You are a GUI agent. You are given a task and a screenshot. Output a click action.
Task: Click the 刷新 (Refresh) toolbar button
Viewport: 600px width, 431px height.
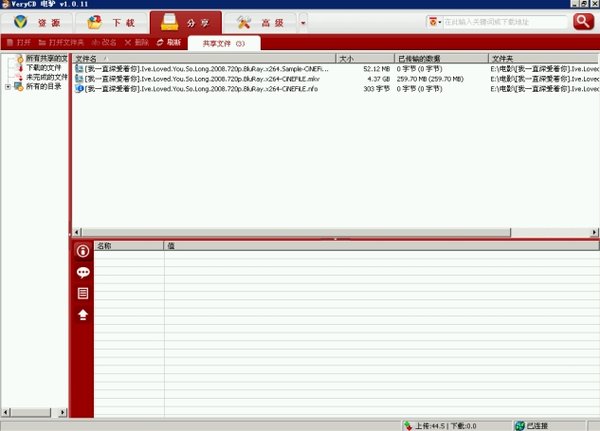168,42
